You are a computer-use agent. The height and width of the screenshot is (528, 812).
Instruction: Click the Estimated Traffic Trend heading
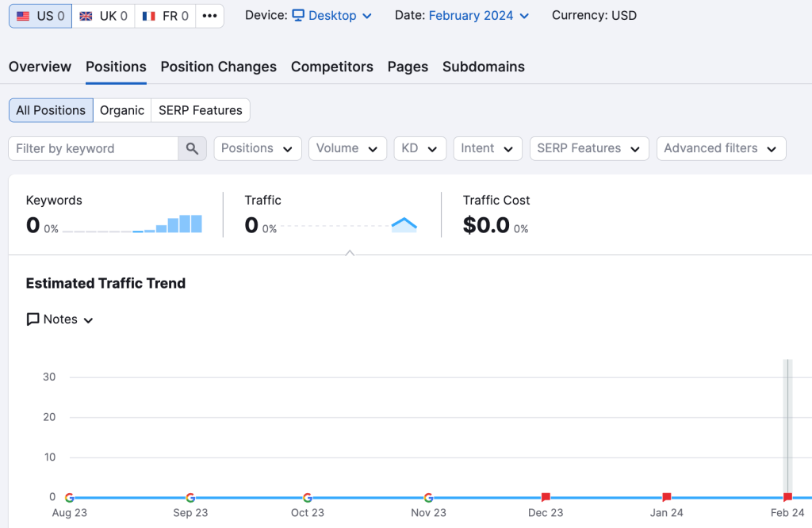coord(105,283)
